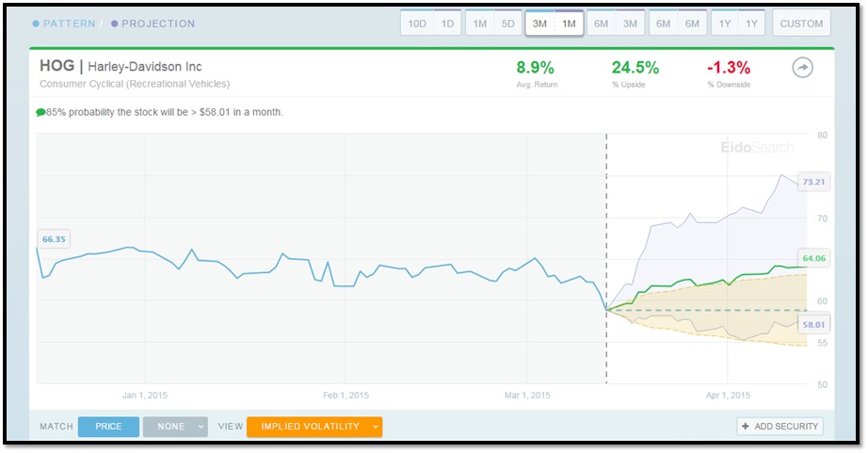Click the plus icon in Add Security
The image size is (868, 453).
[x=745, y=427]
